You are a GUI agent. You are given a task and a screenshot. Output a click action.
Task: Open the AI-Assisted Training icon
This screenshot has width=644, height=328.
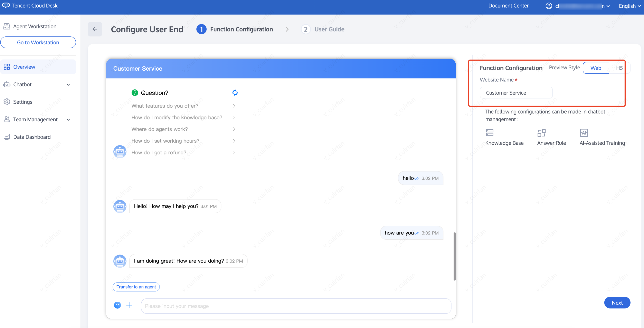click(584, 132)
